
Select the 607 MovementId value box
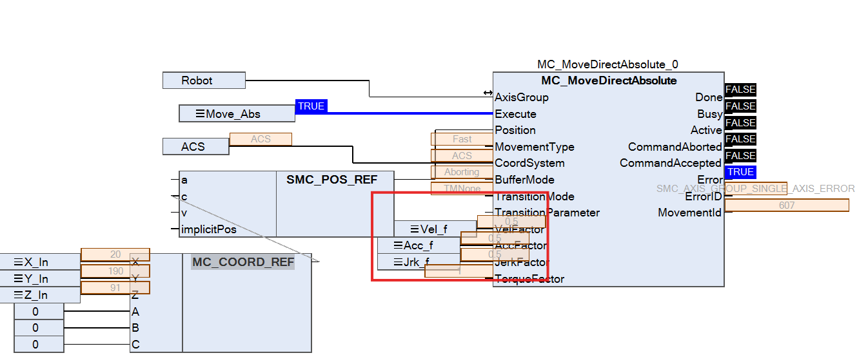[786, 205]
